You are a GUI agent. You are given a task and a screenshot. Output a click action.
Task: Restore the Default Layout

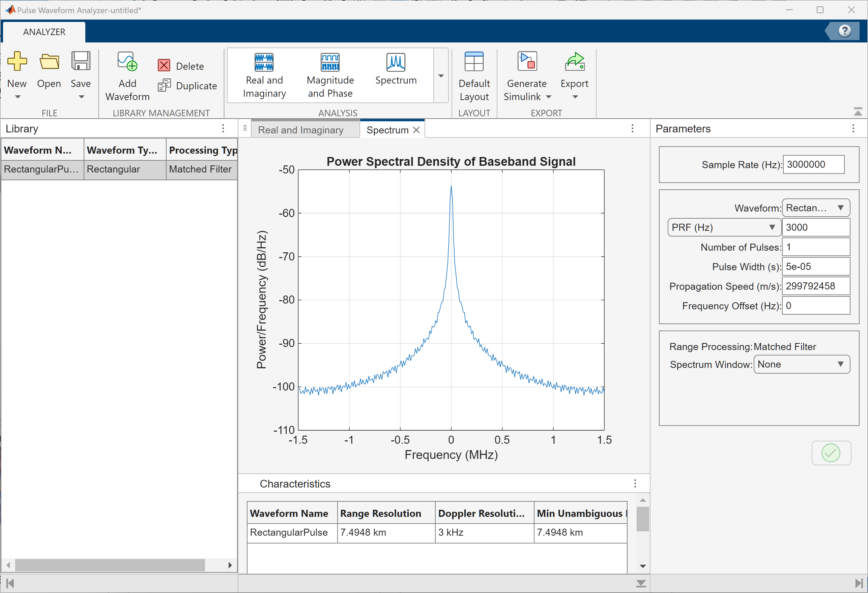tap(474, 75)
